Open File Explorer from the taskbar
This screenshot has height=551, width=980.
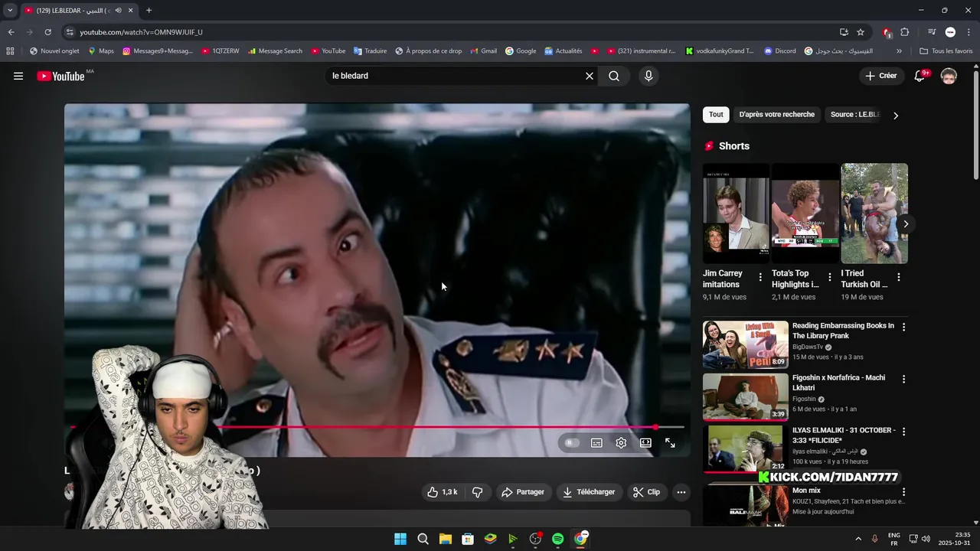click(x=446, y=539)
